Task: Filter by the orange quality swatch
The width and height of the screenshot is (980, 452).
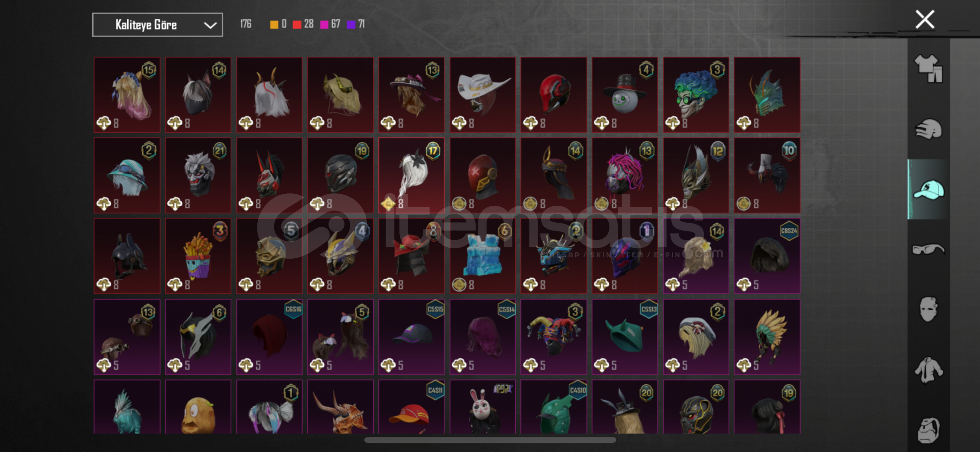Action: [274, 24]
